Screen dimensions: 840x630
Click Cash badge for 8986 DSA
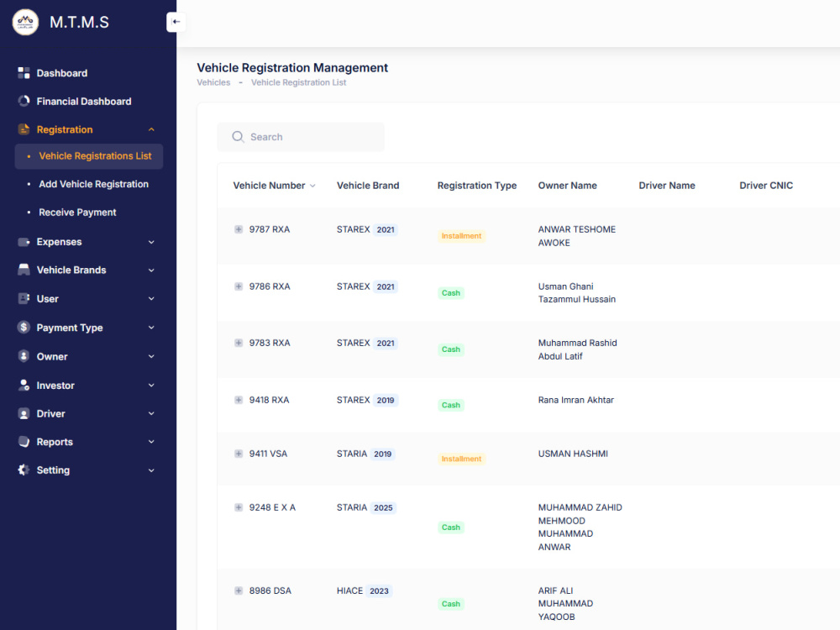[x=450, y=604]
